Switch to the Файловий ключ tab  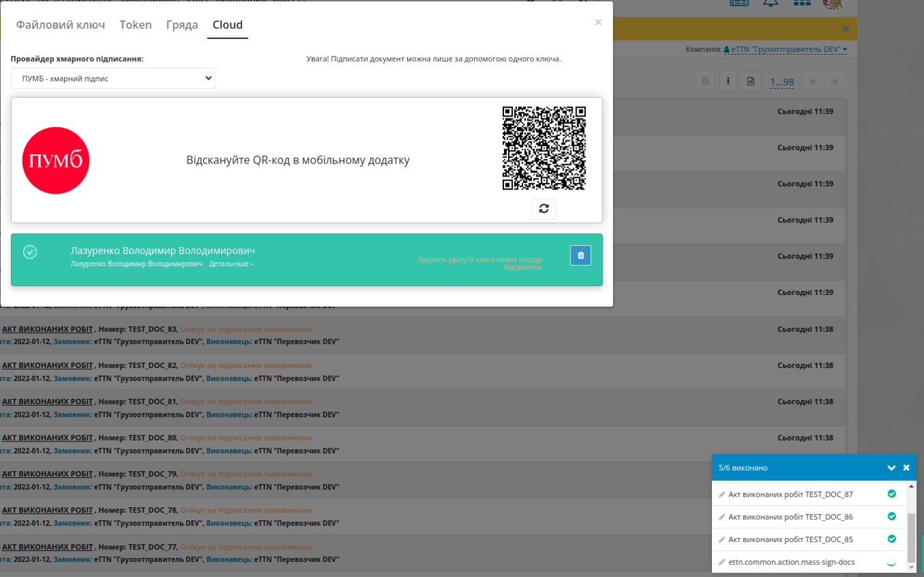click(60, 25)
